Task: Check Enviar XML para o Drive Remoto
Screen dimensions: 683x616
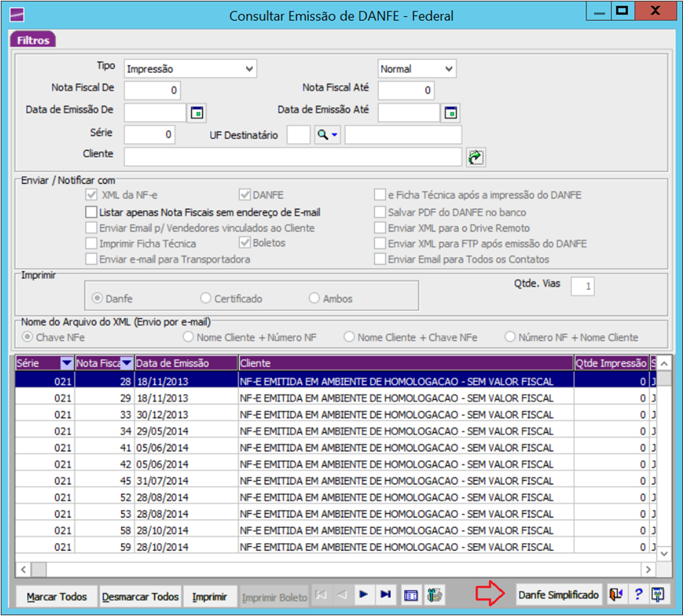Action: [x=380, y=228]
